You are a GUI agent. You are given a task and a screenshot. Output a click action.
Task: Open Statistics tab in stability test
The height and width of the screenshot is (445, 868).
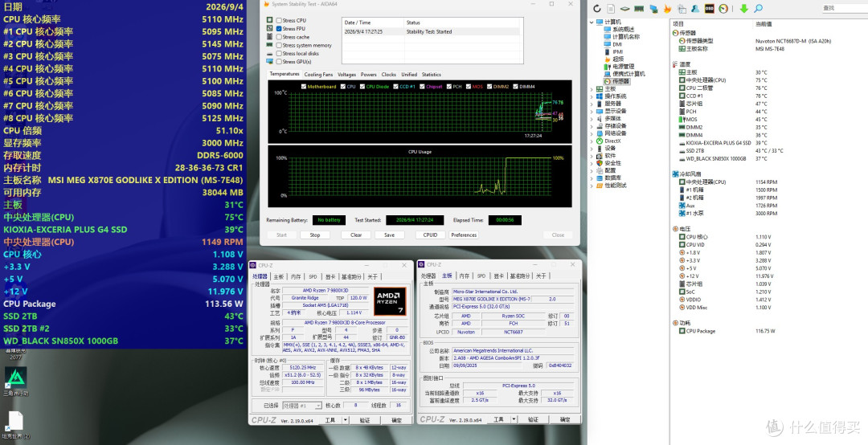(x=432, y=74)
